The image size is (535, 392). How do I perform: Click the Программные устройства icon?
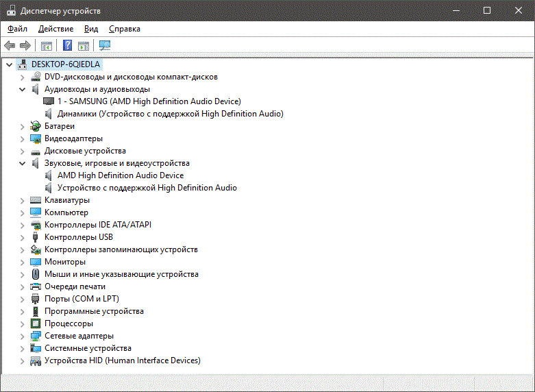tap(36, 311)
